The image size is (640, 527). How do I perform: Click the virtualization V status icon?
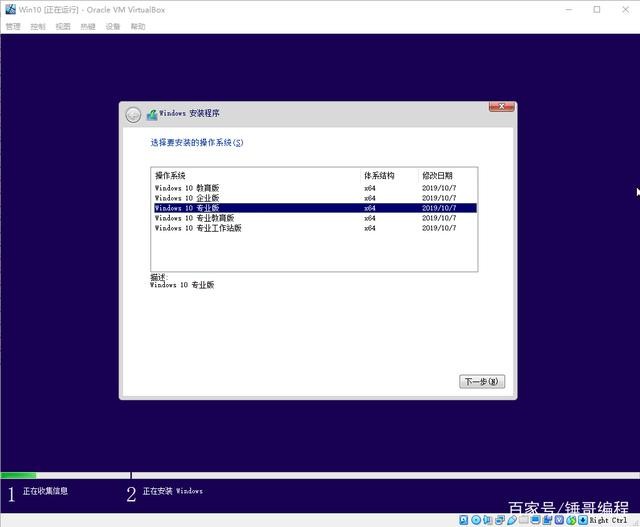tap(559, 520)
